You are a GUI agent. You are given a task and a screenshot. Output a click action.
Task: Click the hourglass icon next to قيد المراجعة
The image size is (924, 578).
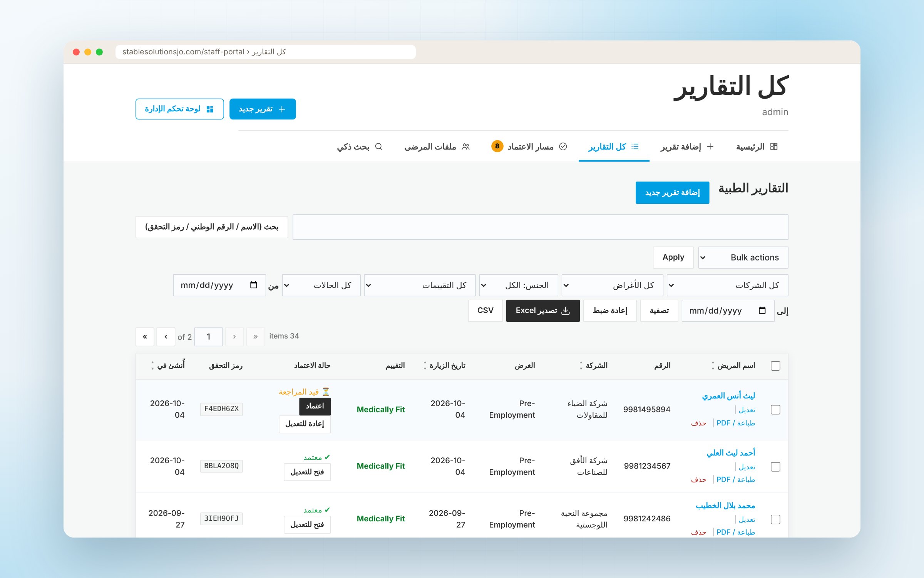[x=326, y=392]
